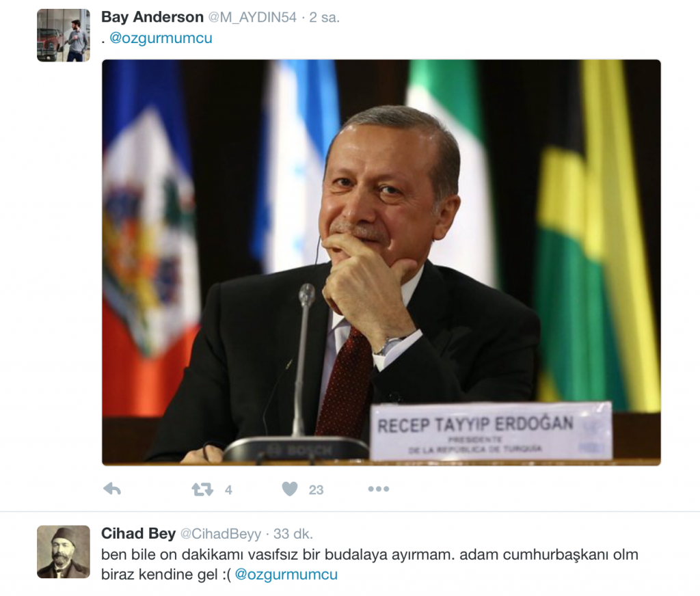Click the @M_AYDIN54 handle
Viewport: 700px width, 596px height.
point(252,17)
